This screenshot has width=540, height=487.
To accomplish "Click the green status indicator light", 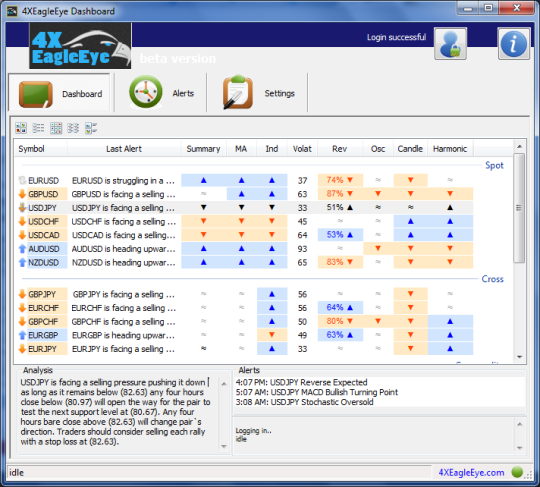I will click(517, 472).
